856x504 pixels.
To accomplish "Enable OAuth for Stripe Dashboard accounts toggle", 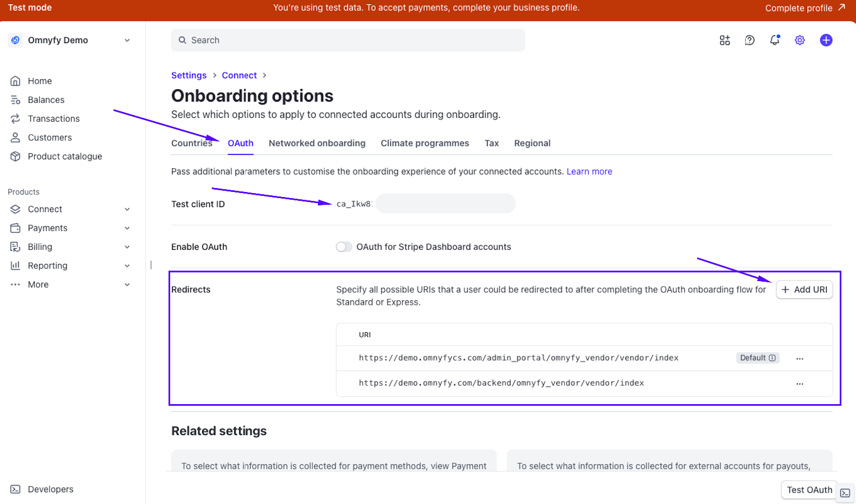I will coord(344,247).
